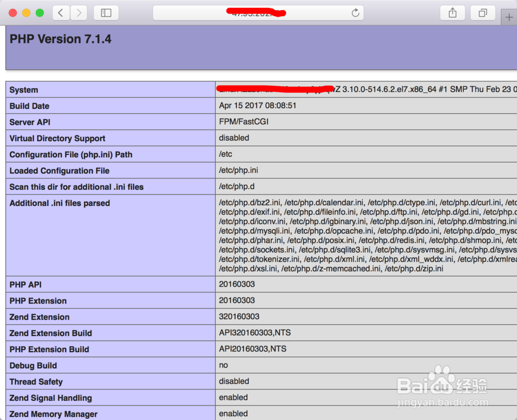517x420 pixels.
Task: Click Configuration File (php.ini) Path label
Action: point(71,155)
